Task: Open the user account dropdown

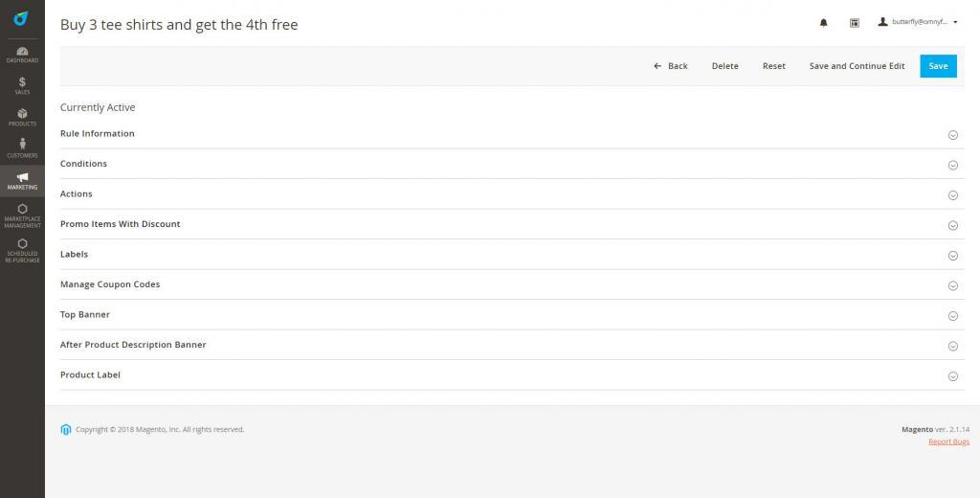Action: (x=918, y=22)
